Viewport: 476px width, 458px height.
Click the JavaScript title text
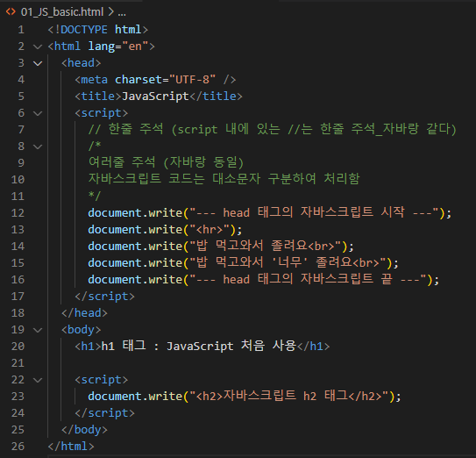(155, 97)
